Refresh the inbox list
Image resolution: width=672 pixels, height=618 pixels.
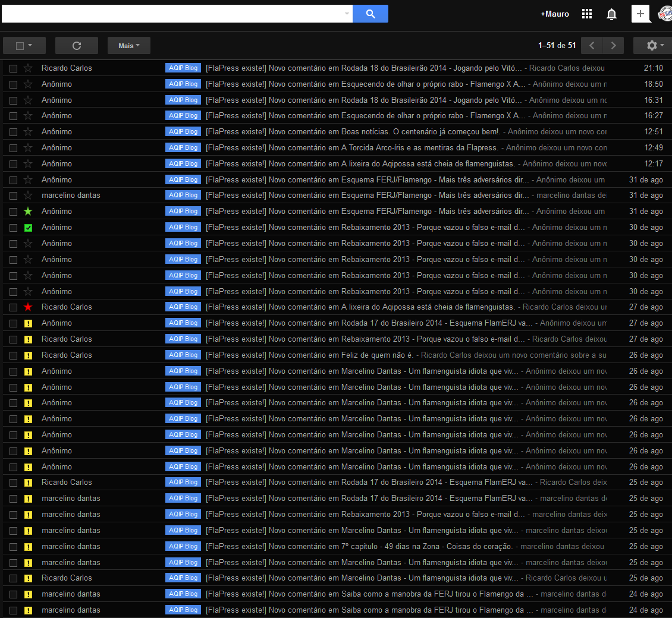[x=77, y=45]
